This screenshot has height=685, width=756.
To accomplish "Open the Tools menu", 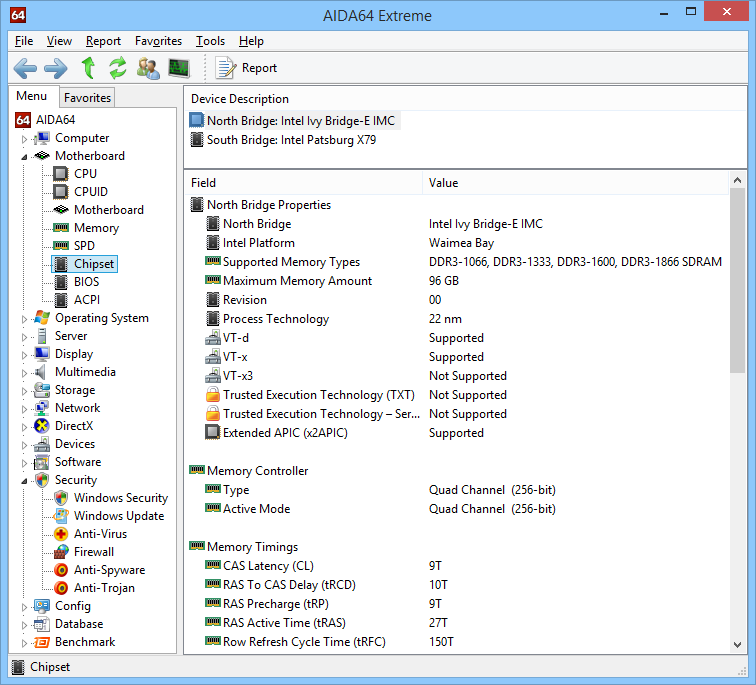I will point(210,41).
